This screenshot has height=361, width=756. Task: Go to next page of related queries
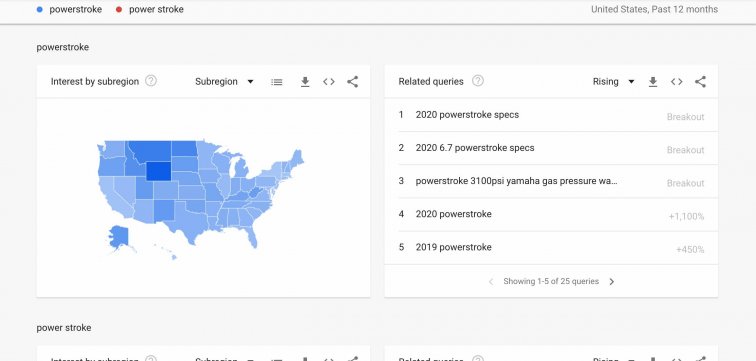[612, 281]
